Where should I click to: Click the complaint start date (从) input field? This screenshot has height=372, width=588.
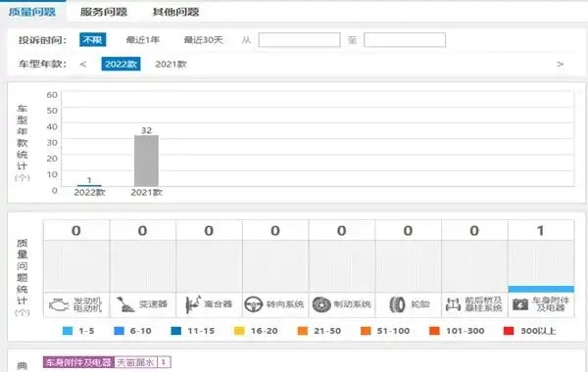(299, 40)
